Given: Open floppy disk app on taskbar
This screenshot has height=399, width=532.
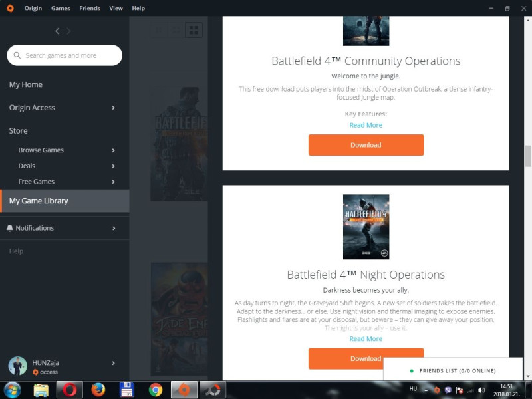Looking at the screenshot, I should (x=127, y=390).
